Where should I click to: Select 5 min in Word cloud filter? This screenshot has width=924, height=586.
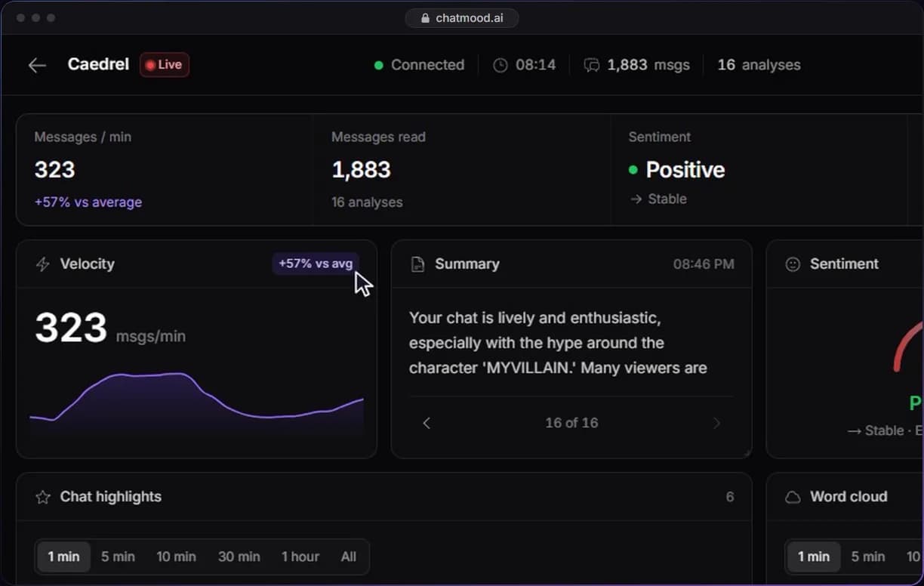[x=868, y=557]
